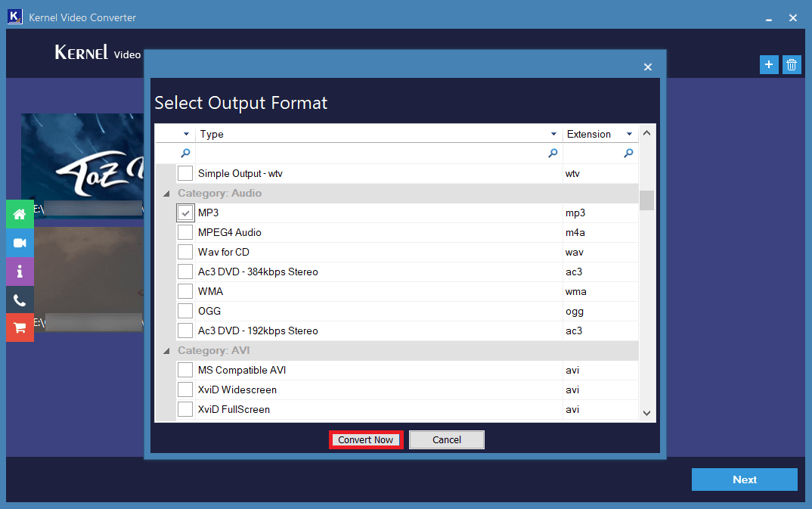Check the XviD Widescreen checkbox
The image size is (812, 509).
(x=185, y=390)
